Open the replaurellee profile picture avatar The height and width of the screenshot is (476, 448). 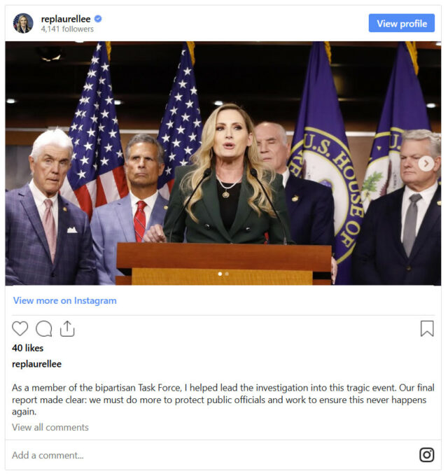click(x=23, y=23)
